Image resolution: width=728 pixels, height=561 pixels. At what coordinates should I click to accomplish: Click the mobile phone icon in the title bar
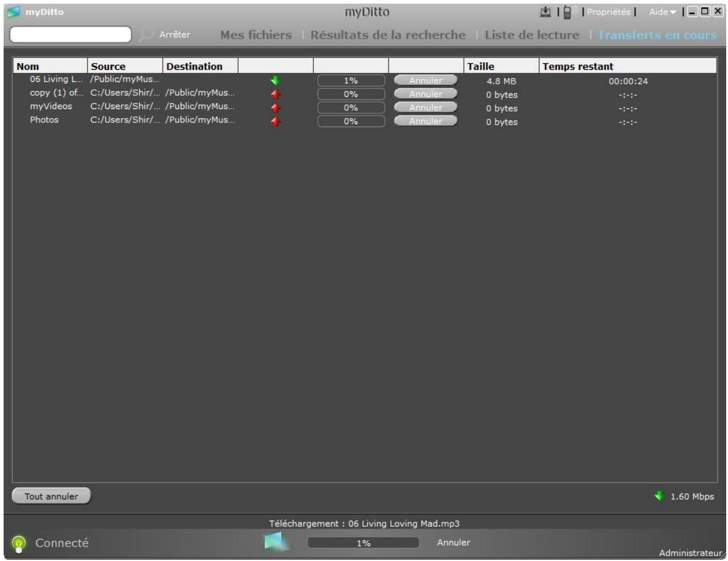click(568, 11)
